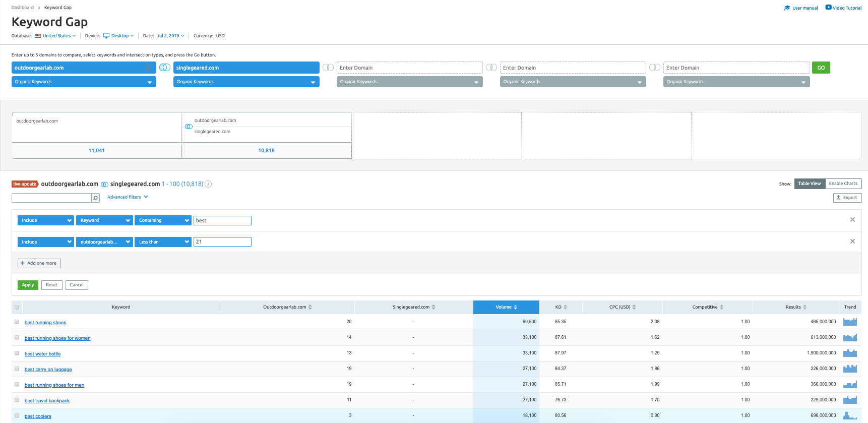Sort by Competitive column
This screenshot has height=423, width=868.
[x=721, y=307]
